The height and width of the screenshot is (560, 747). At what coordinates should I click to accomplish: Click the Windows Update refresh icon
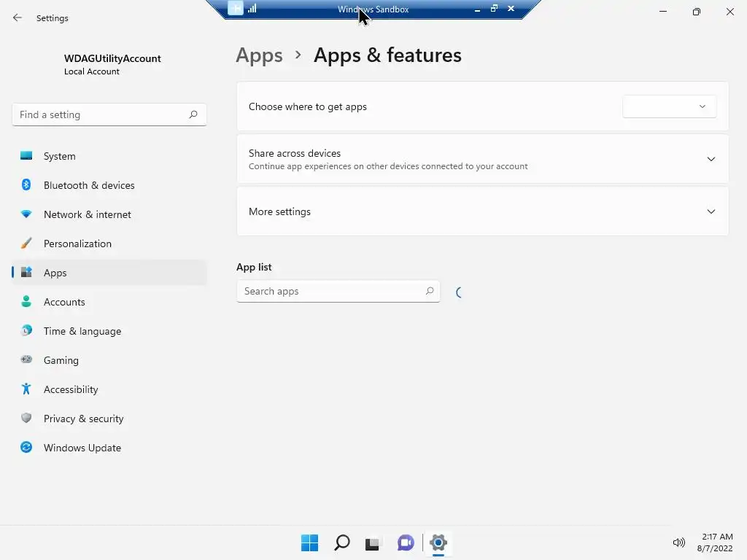pos(26,447)
